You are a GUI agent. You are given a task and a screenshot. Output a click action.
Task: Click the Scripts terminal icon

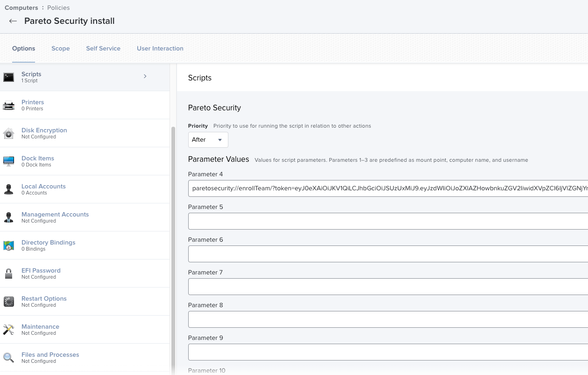[x=8, y=77]
